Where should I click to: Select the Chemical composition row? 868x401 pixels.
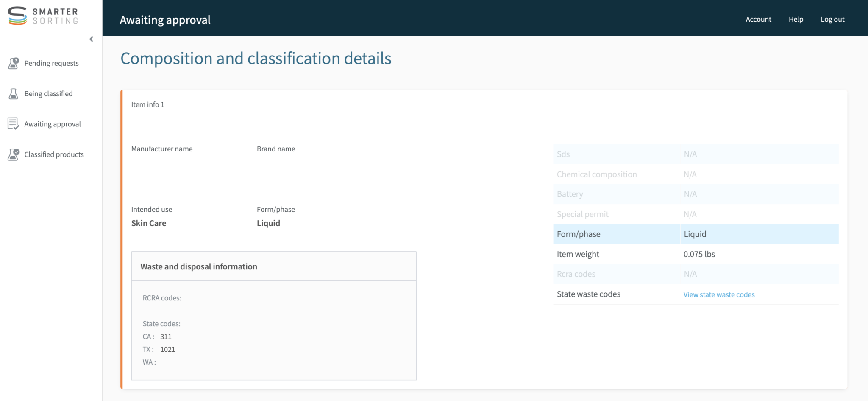coord(695,174)
